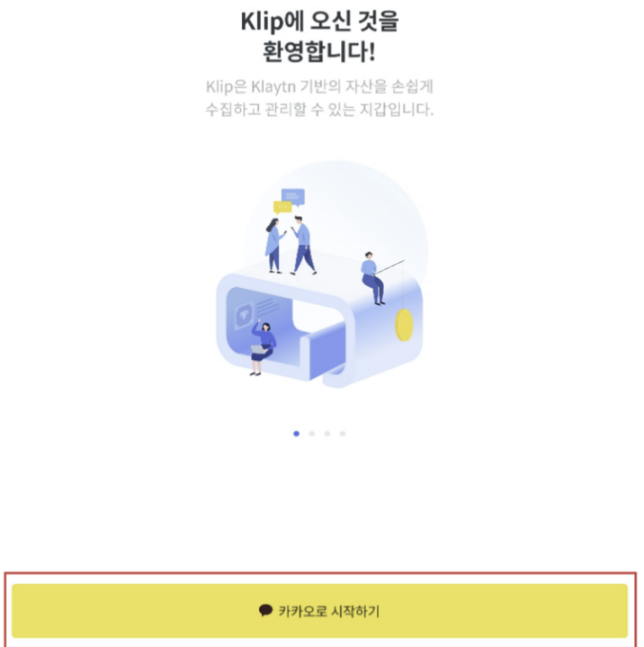Click the bold "환영합니다!" heading text
Viewport: 644px width, 647px height.
click(x=319, y=51)
